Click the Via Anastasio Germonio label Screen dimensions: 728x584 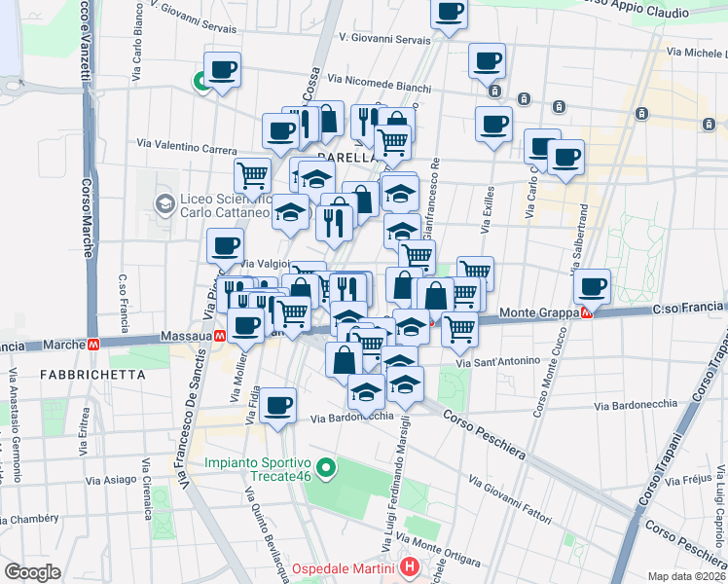(x=15, y=424)
